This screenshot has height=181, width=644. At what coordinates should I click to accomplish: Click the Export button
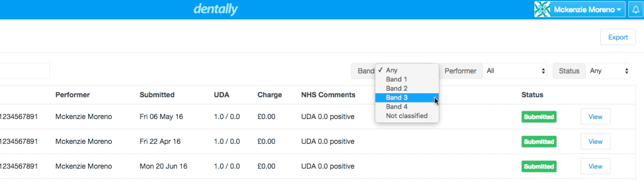[618, 37]
